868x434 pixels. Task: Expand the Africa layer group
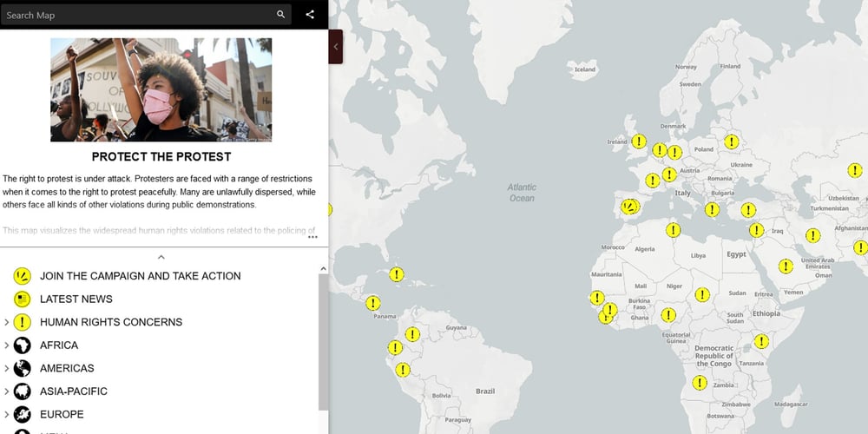[7, 345]
